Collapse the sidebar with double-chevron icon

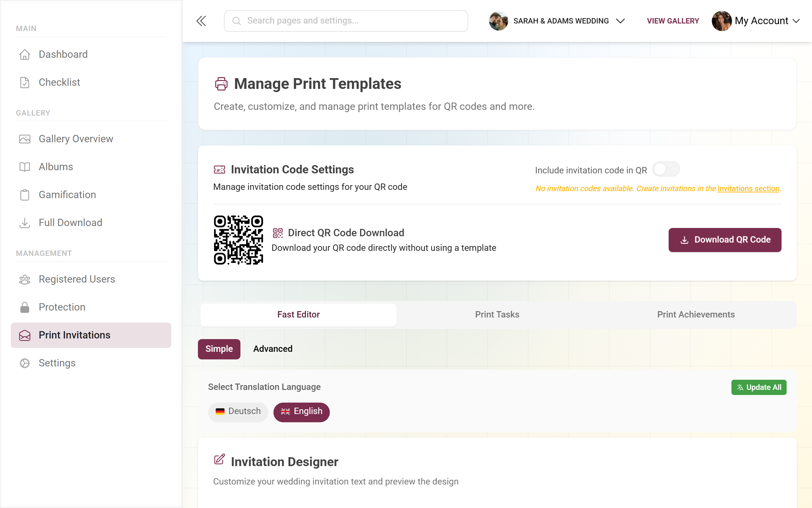click(201, 21)
